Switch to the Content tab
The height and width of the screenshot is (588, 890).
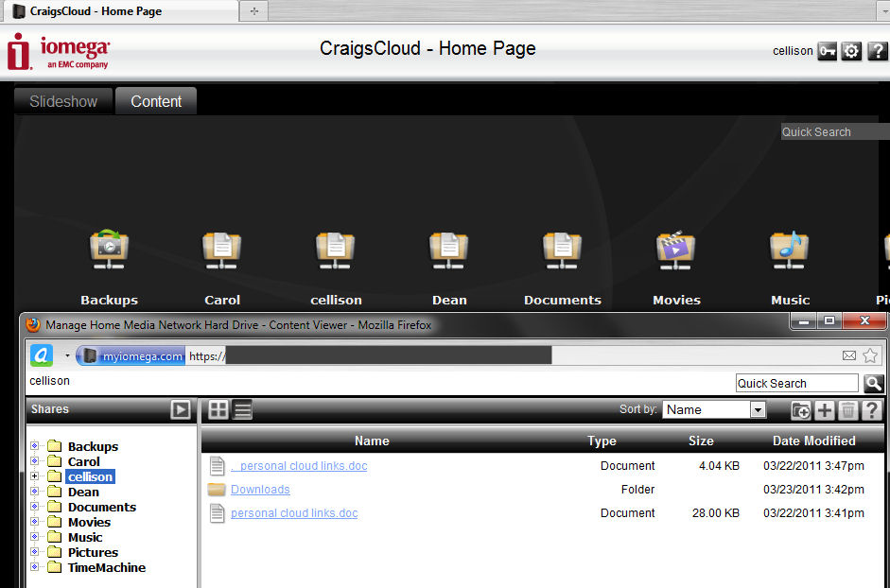tap(156, 101)
